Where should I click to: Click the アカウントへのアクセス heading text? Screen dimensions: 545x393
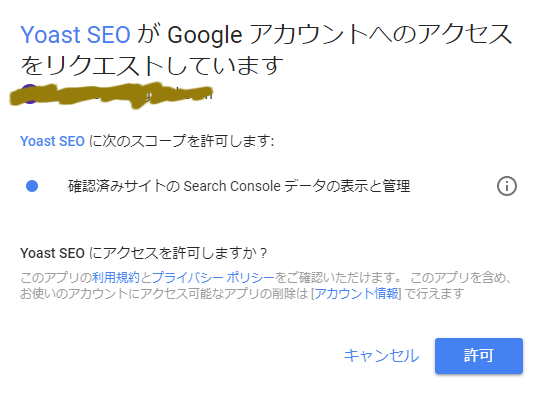(x=381, y=34)
